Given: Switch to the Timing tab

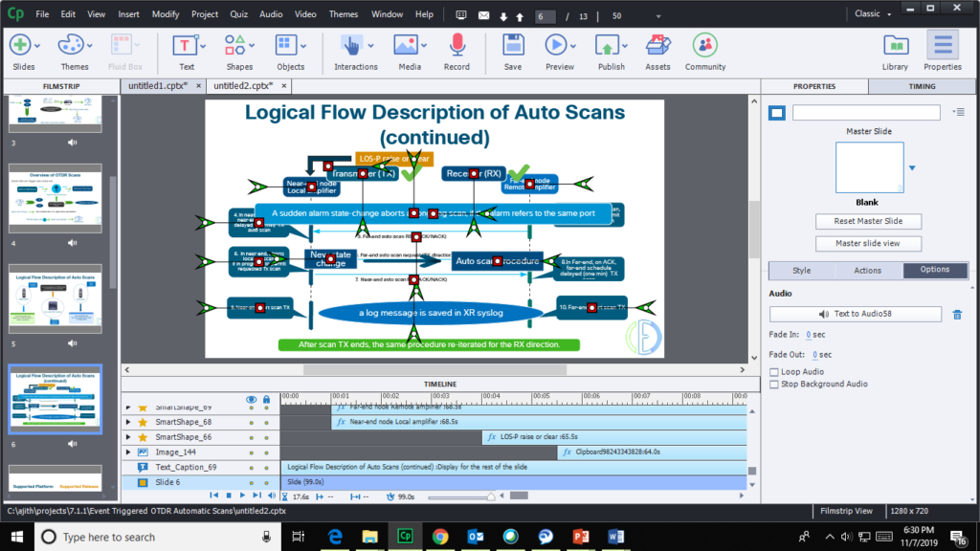Looking at the screenshot, I should [x=922, y=86].
